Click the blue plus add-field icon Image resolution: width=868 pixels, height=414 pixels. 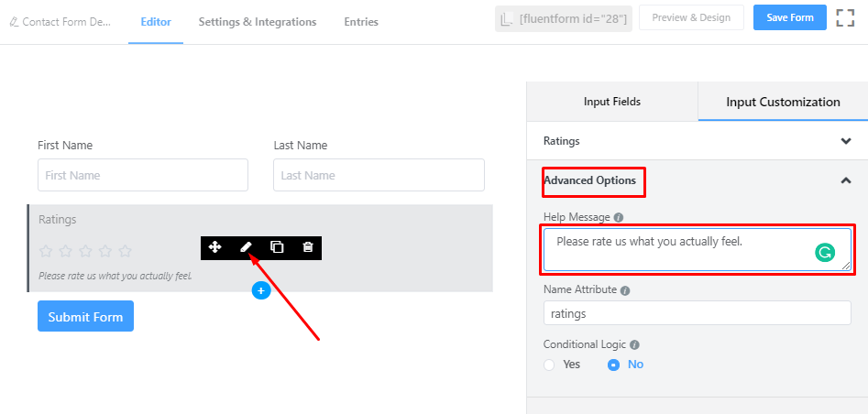(260, 290)
